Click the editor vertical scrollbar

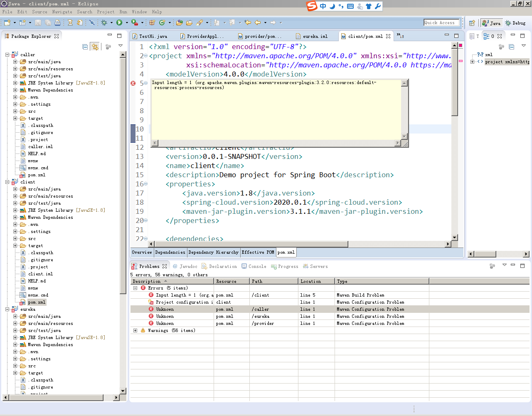(455, 141)
